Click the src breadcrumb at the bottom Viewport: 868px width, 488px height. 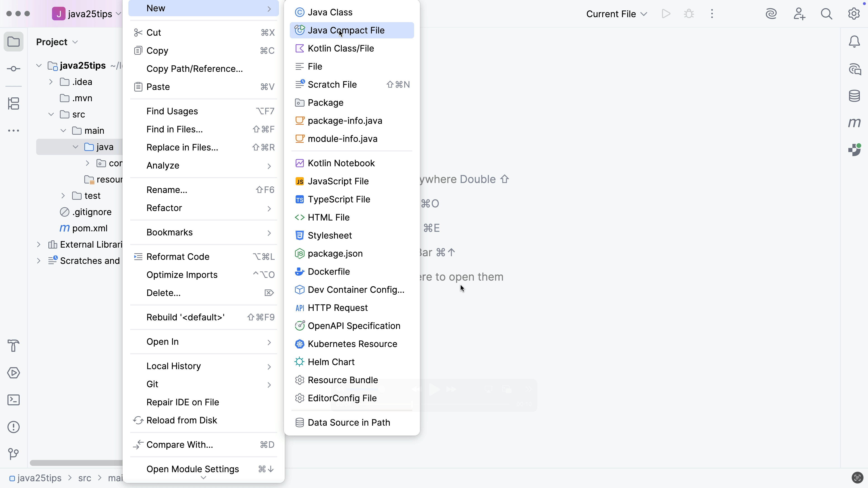[x=85, y=478]
